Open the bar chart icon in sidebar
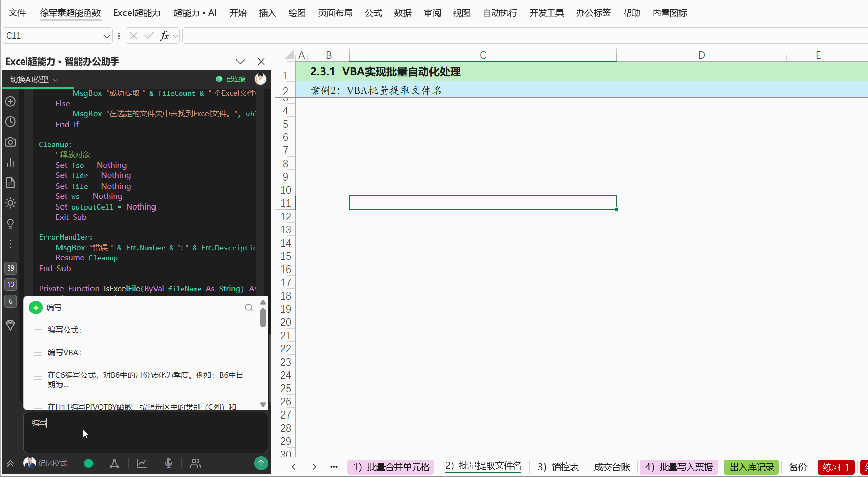 point(10,162)
